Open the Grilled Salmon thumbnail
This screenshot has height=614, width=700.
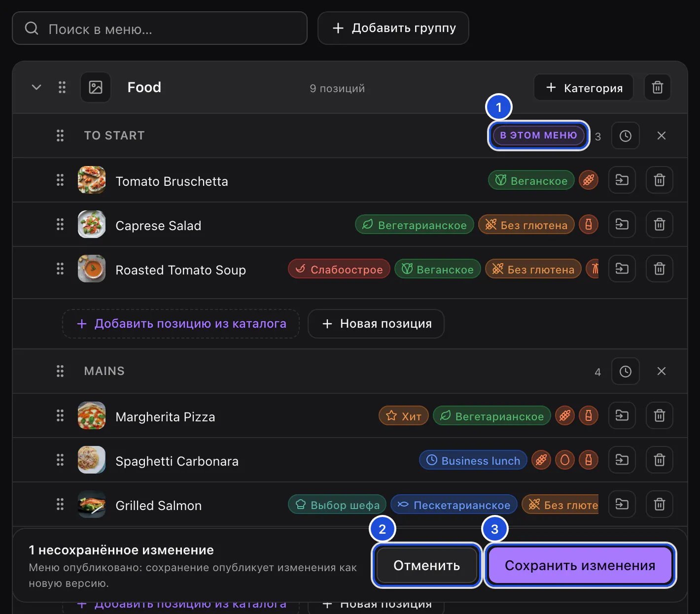(92, 505)
